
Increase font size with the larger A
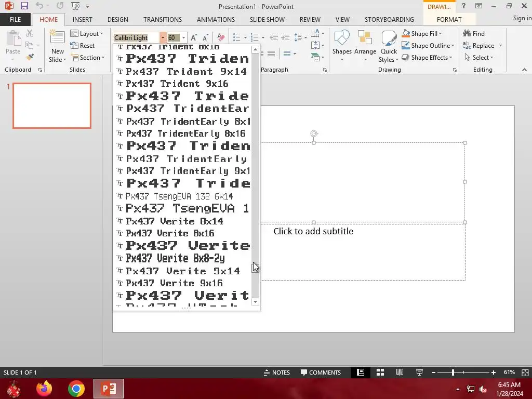coord(194,37)
